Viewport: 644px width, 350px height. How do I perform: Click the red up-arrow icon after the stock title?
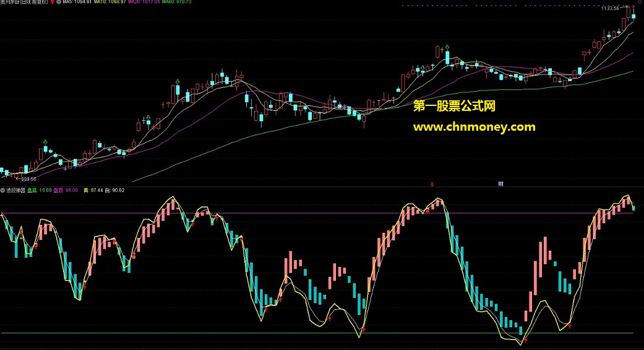53,2
